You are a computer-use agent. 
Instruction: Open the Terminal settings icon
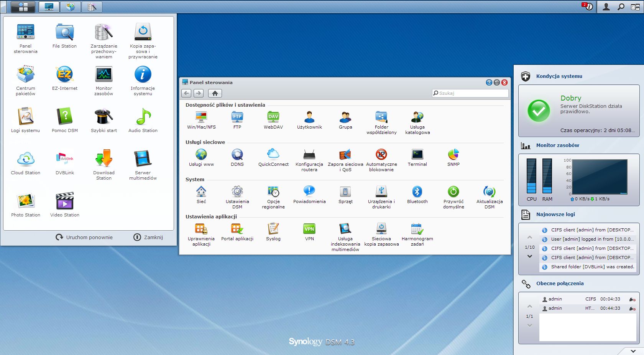point(417,155)
